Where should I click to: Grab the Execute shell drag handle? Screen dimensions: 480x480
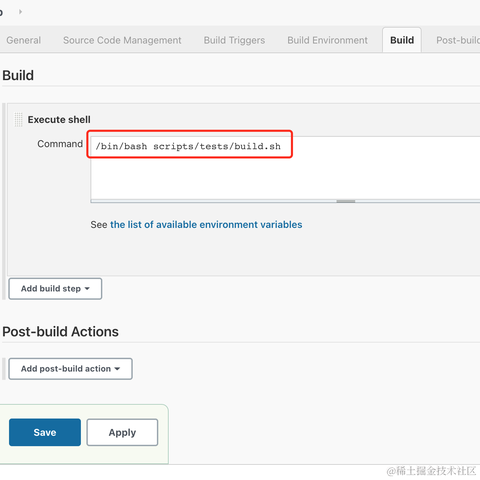coord(18,119)
